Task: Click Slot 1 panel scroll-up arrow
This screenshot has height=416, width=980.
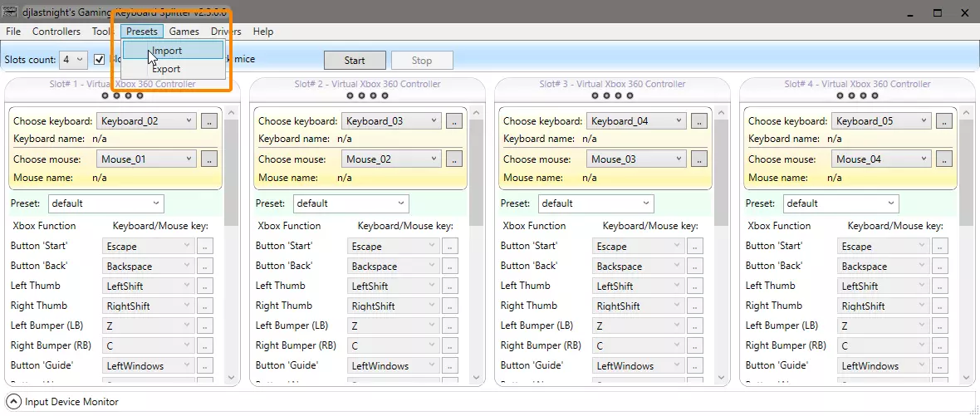Action: pos(231,113)
